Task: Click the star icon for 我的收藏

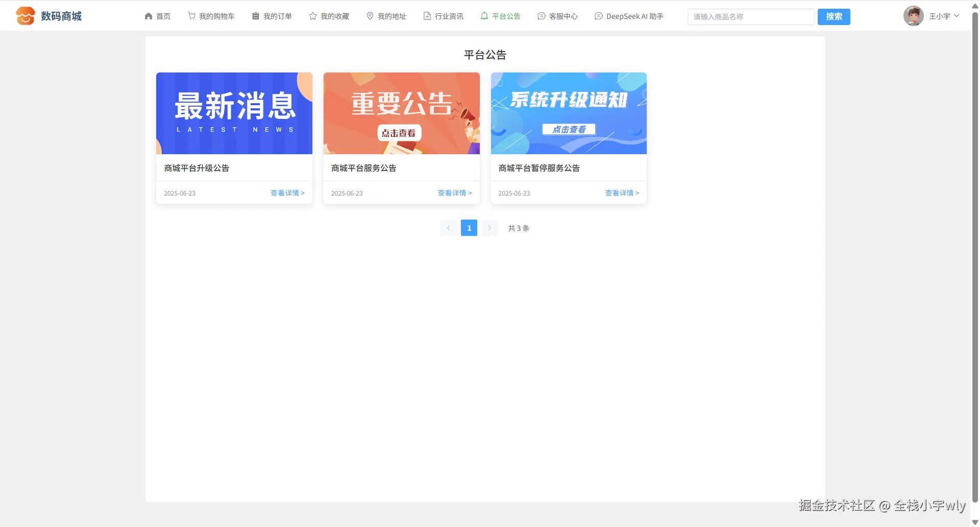Action: coord(313,16)
